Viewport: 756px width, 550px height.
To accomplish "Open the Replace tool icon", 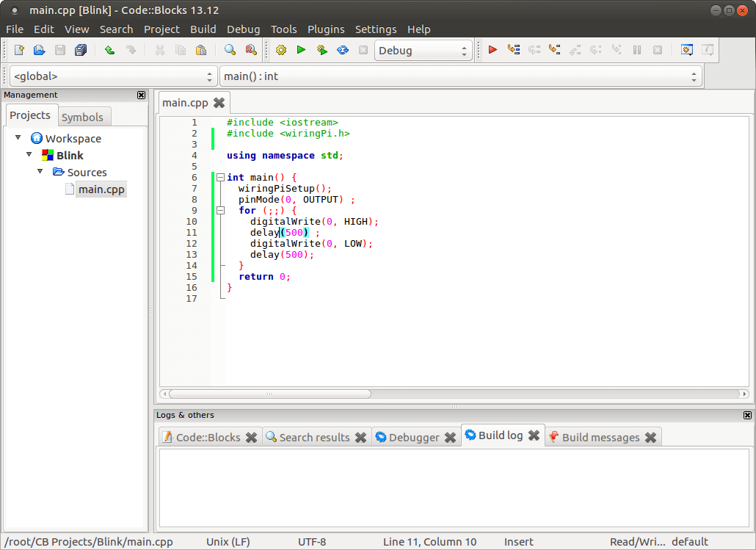I will [251, 50].
